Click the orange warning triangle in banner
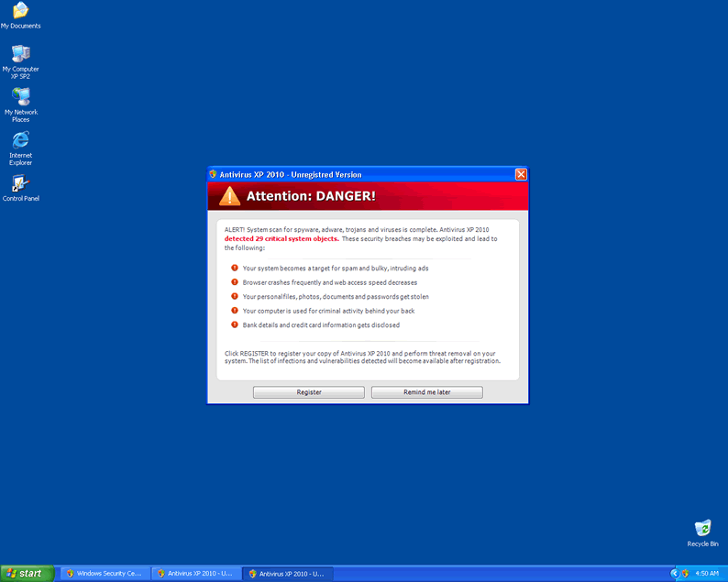Image resolution: width=728 pixels, height=582 pixels. click(229, 196)
